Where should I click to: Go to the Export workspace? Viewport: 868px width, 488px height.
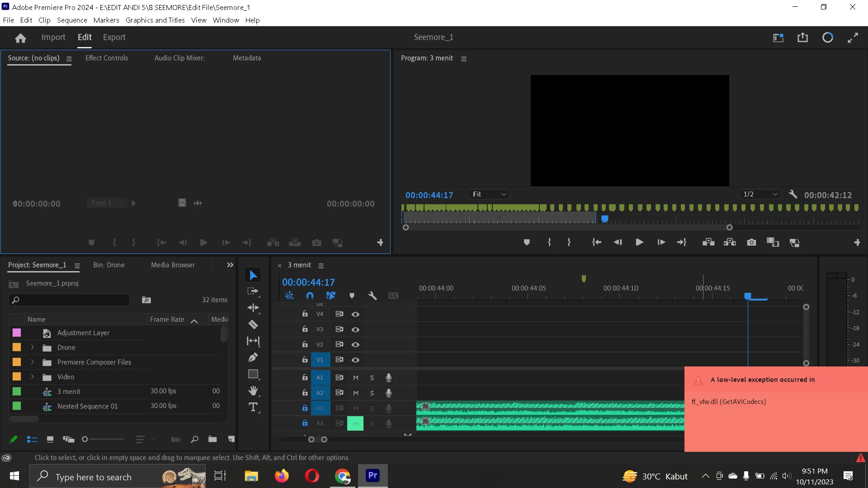(114, 38)
